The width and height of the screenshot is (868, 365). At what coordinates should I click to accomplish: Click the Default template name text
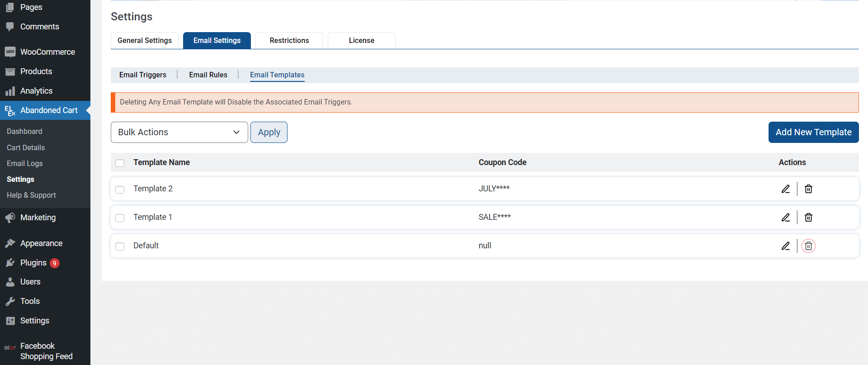click(x=146, y=246)
